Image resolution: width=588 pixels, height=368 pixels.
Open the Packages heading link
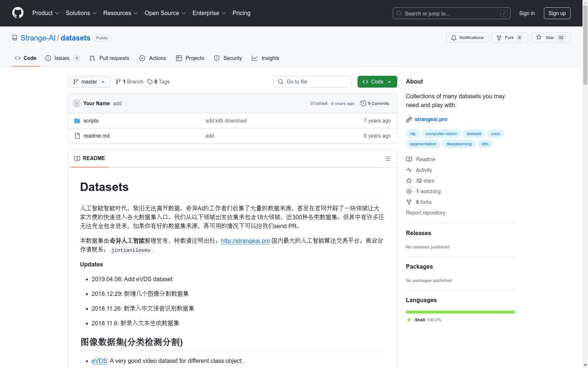(419, 266)
